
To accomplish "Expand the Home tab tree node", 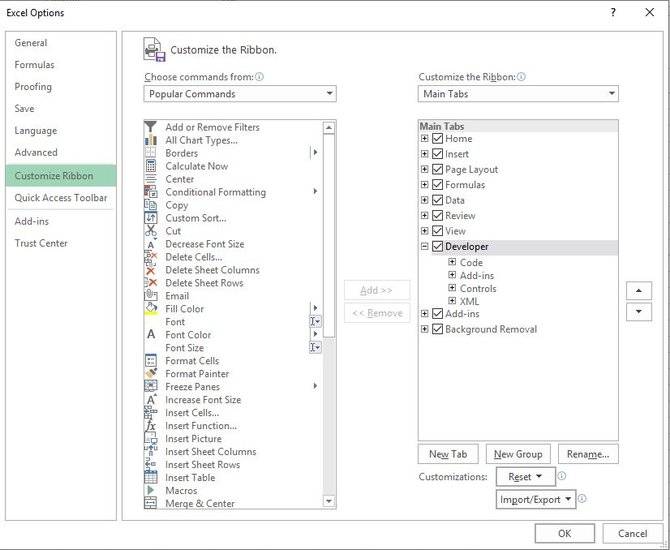I will (424, 138).
